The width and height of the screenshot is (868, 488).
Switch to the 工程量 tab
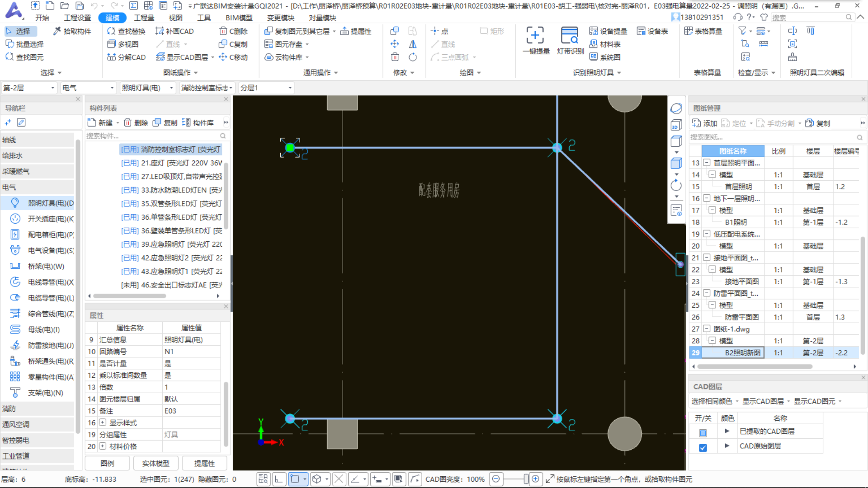144,18
